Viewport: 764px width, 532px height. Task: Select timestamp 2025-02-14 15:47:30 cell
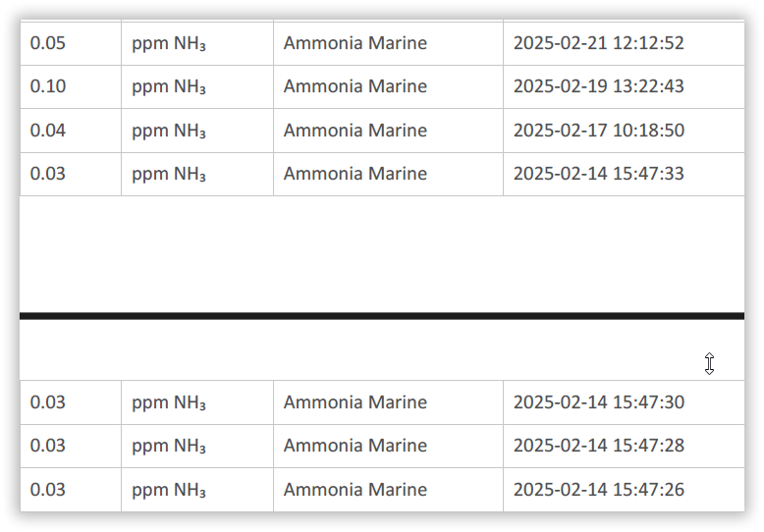tap(624, 402)
